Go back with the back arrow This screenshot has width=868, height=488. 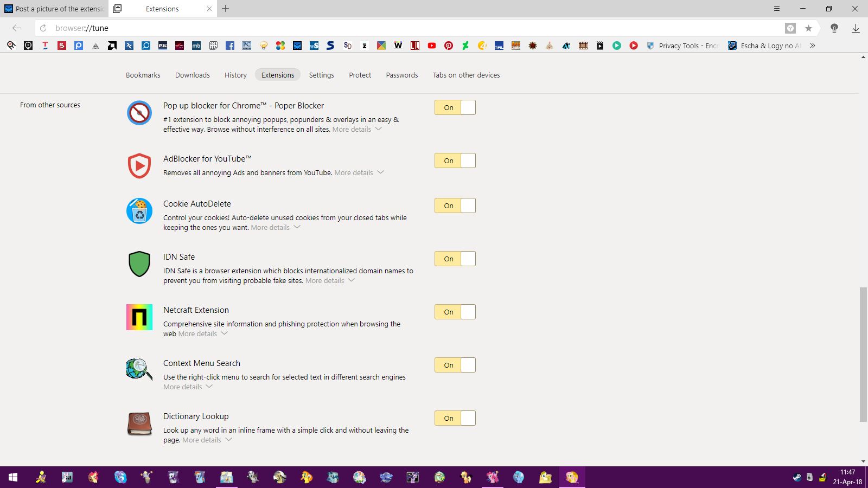pos(17,28)
